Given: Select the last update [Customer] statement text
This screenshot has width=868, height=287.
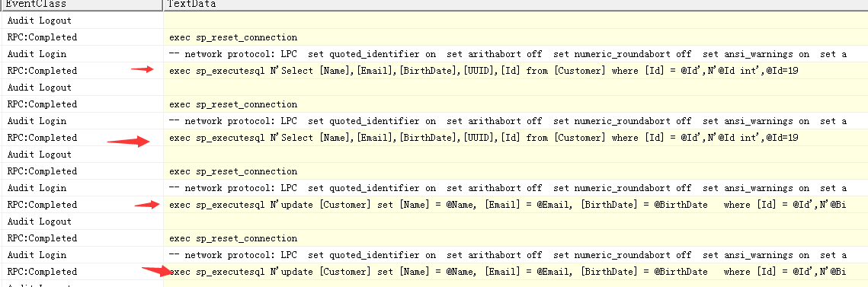Looking at the screenshot, I should pos(508,272).
